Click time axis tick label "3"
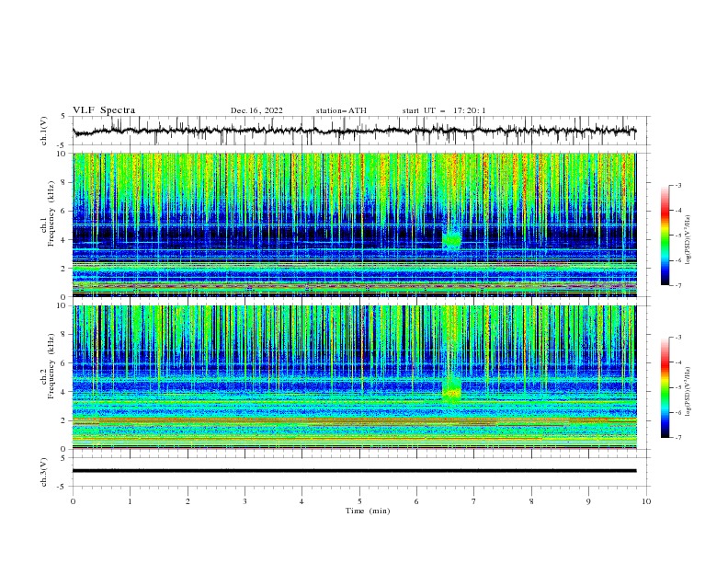This screenshot has height=563, width=728. [x=245, y=501]
